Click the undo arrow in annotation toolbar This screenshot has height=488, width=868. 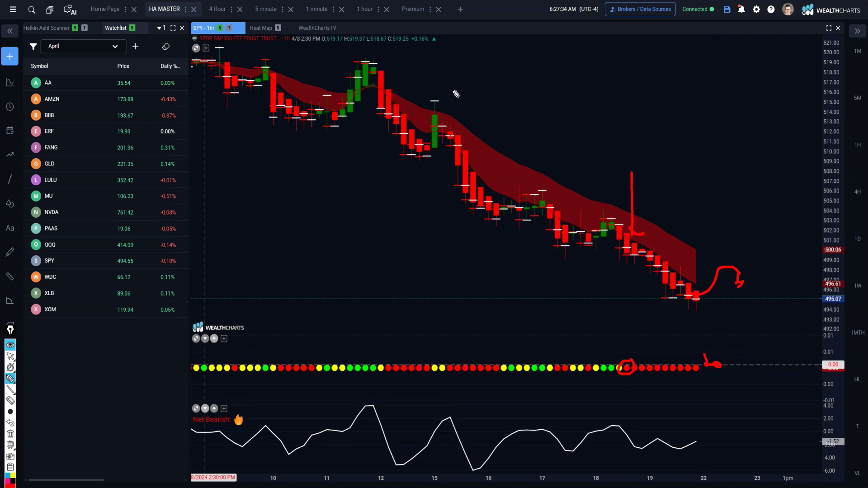pos(10,423)
